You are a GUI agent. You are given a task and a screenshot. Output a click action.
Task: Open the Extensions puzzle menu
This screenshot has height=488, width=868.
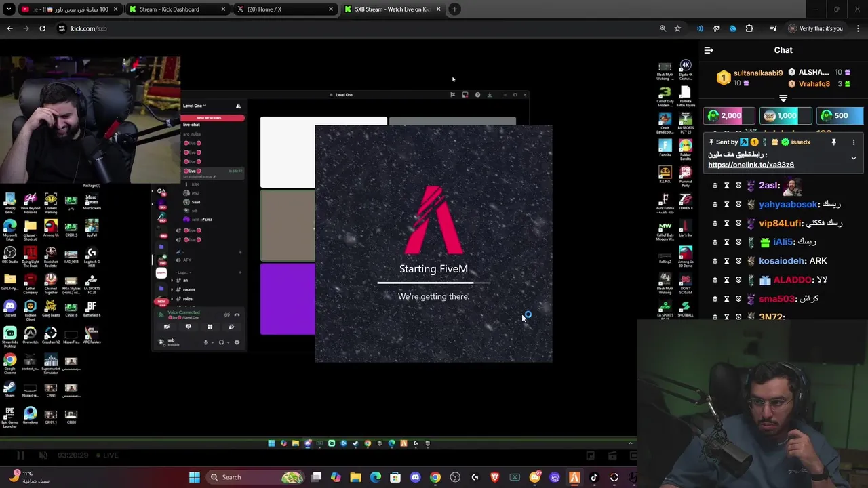point(749,28)
